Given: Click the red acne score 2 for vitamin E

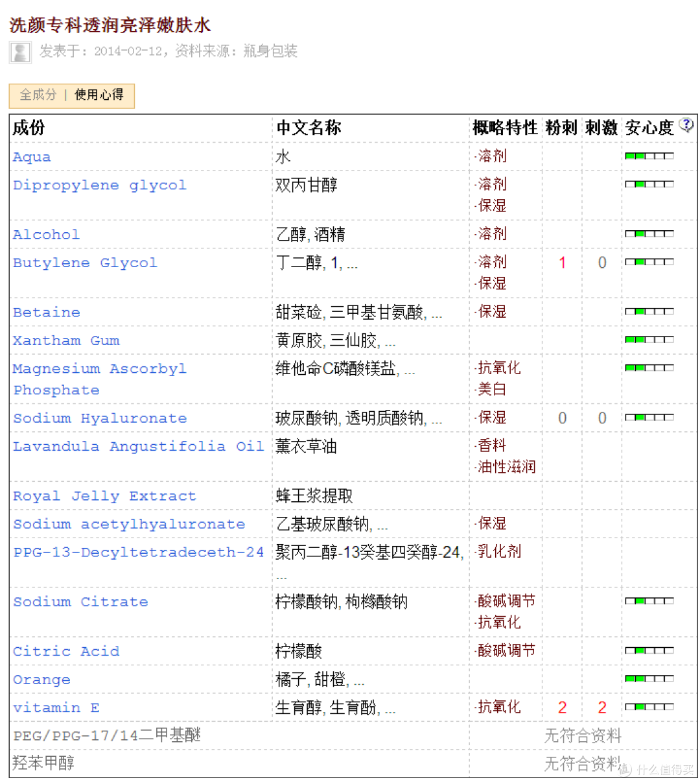Looking at the screenshot, I should click(562, 707).
